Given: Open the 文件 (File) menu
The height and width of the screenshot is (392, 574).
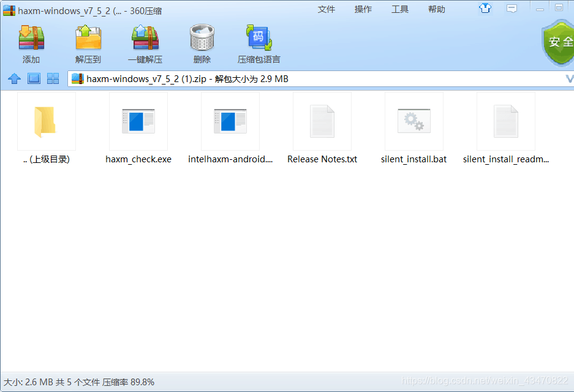Looking at the screenshot, I should pyautogui.click(x=327, y=9).
